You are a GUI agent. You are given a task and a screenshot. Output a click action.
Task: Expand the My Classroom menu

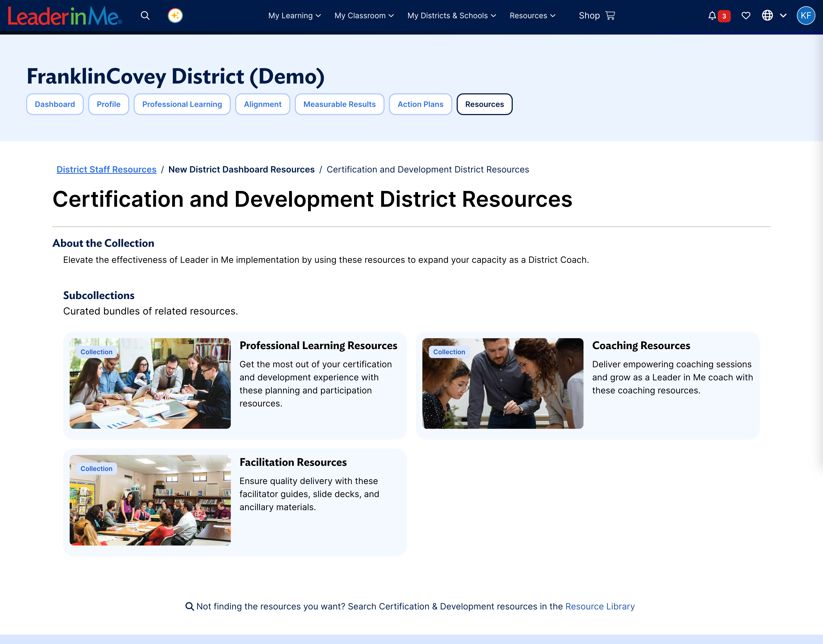[x=364, y=16]
